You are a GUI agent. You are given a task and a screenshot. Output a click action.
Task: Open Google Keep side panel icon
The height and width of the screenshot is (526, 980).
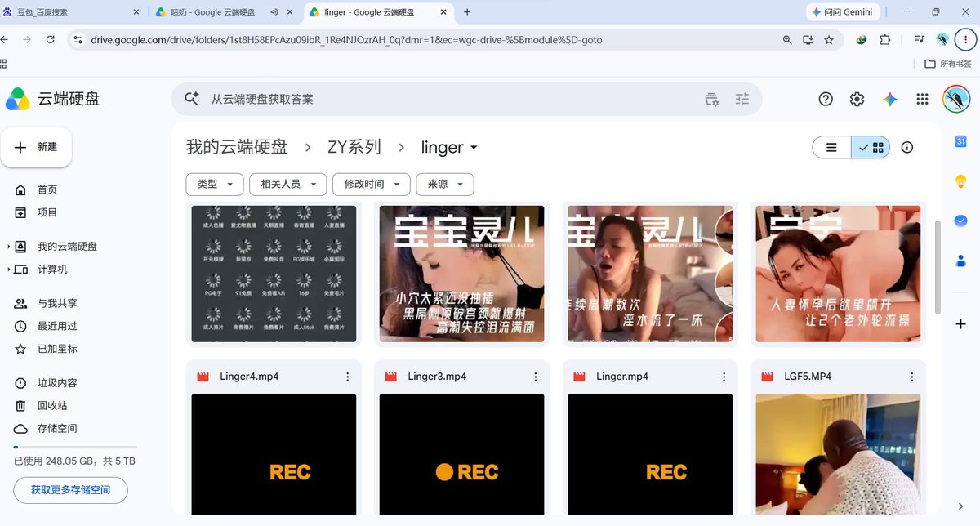961,181
